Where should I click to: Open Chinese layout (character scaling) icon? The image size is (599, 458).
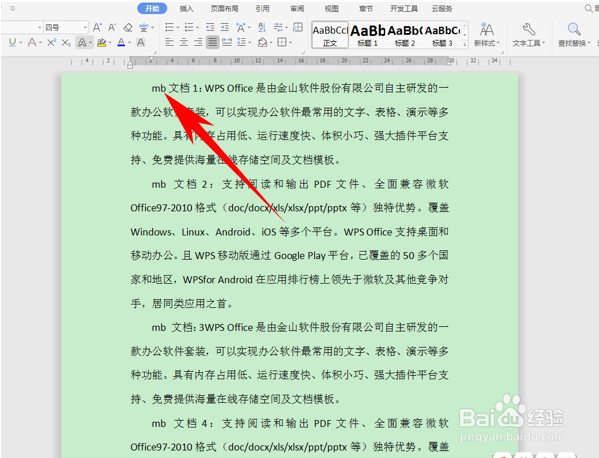click(241, 28)
